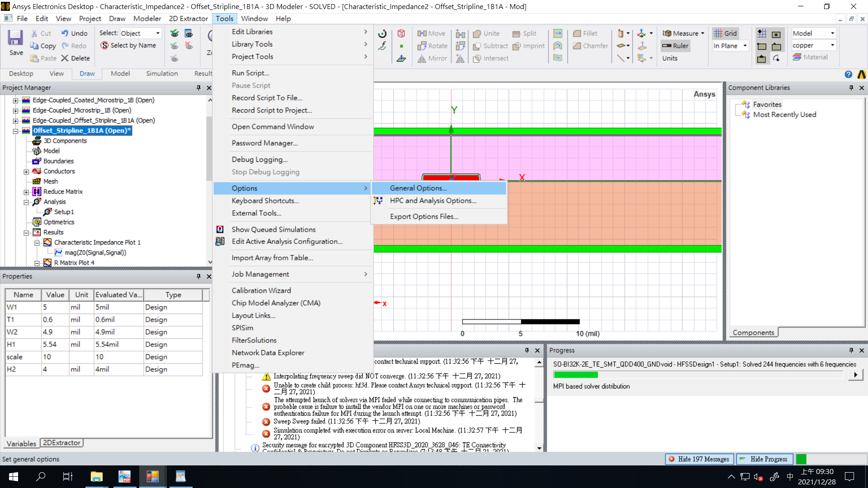
Task: Open File Explorer from the taskbar
Action: click(x=96, y=476)
